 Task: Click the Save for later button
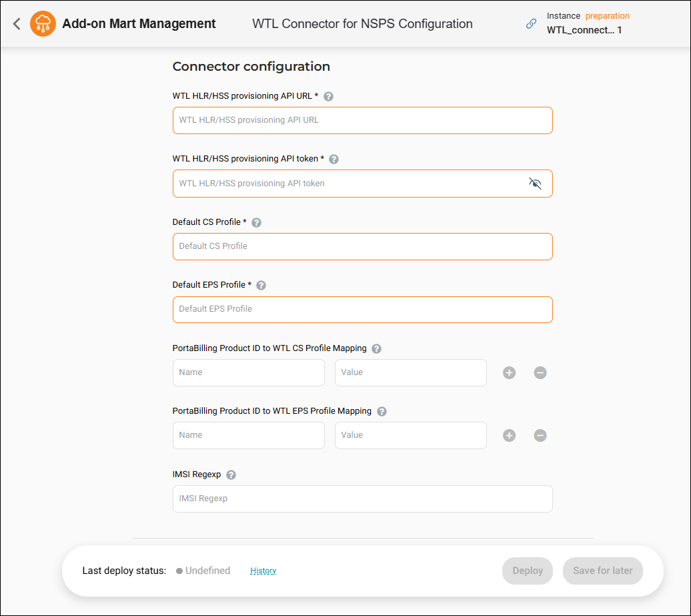point(602,571)
